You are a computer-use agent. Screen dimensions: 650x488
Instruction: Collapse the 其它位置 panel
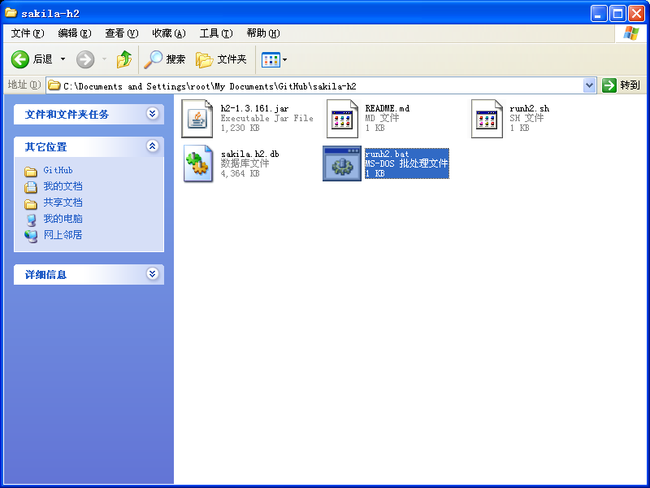pos(153,146)
